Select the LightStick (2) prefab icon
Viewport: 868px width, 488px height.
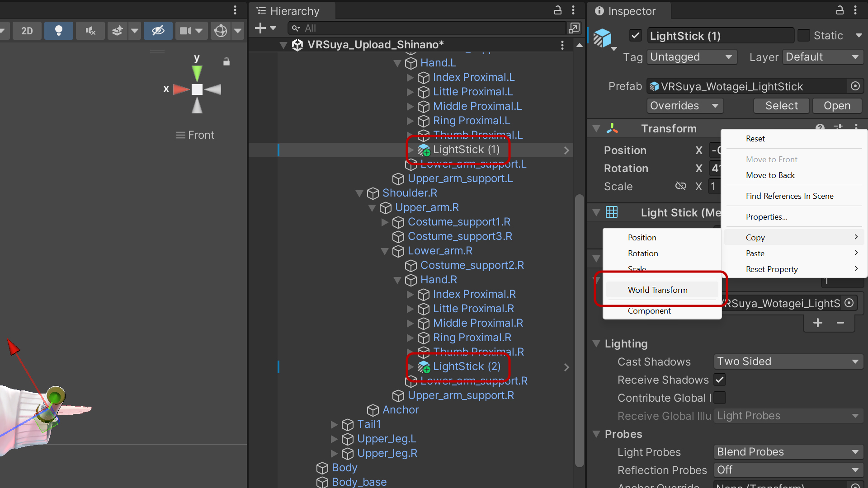pos(424,366)
